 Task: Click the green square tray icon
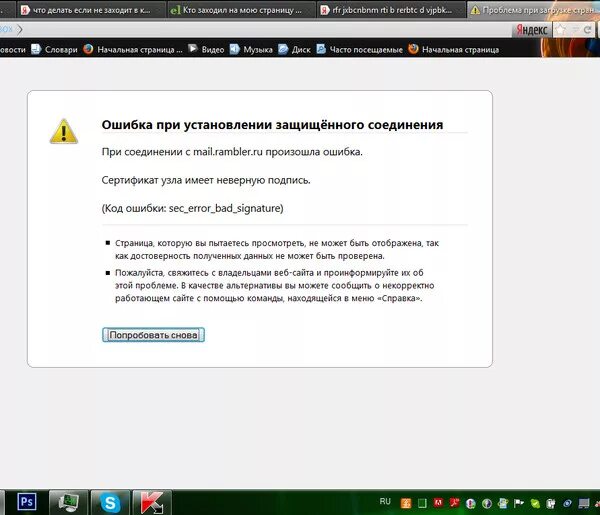coord(422,503)
